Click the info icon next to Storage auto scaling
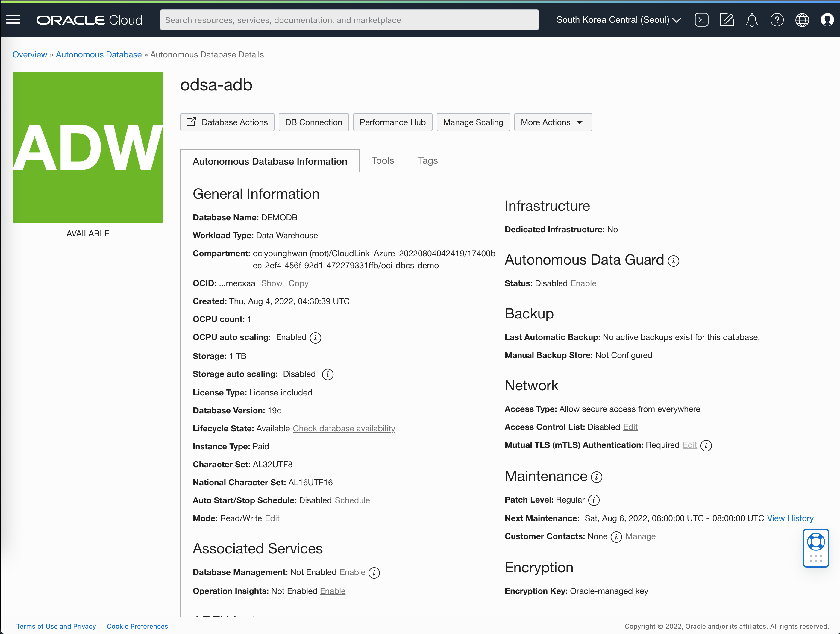 point(327,375)
